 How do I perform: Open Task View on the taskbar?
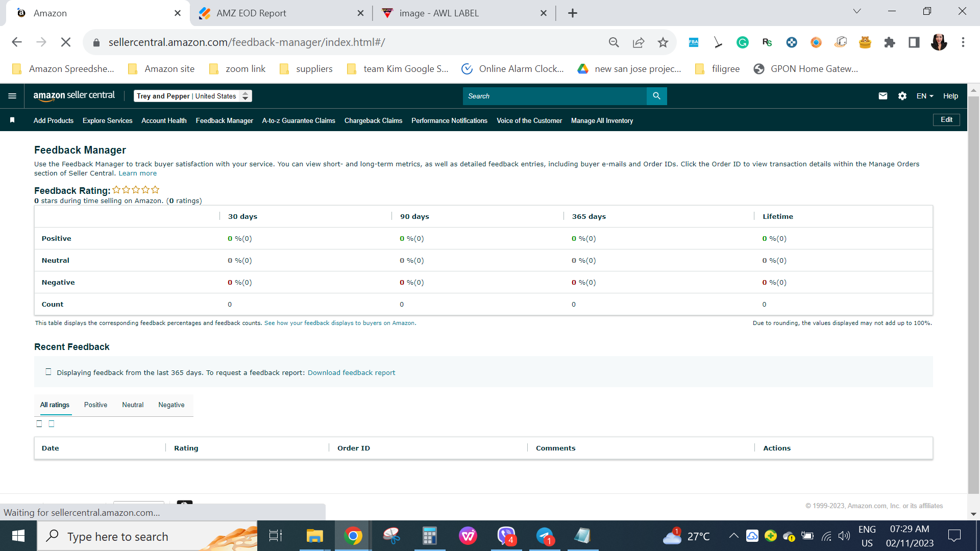tap(276, 536)
